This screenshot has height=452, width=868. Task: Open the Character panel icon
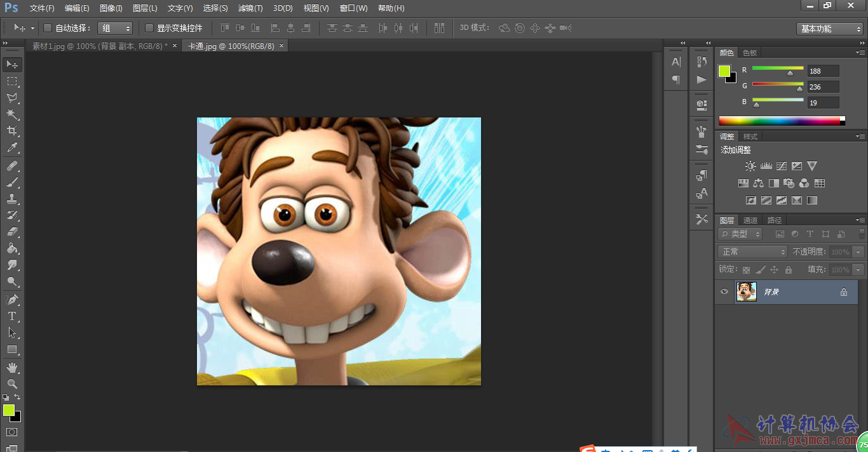[676, 62]
